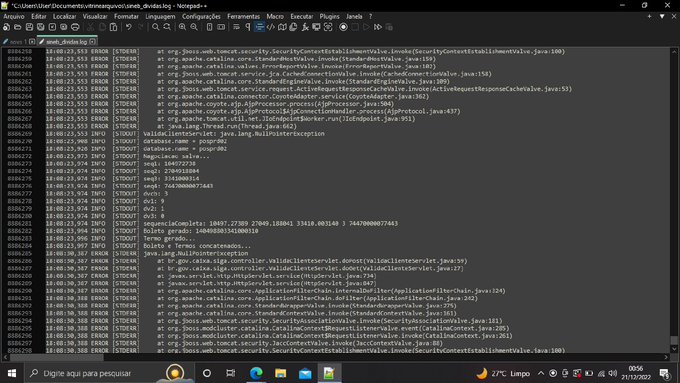Open the Find dialog via the magnifier icon
680x383 pixels.
click(x=156, y=27)
